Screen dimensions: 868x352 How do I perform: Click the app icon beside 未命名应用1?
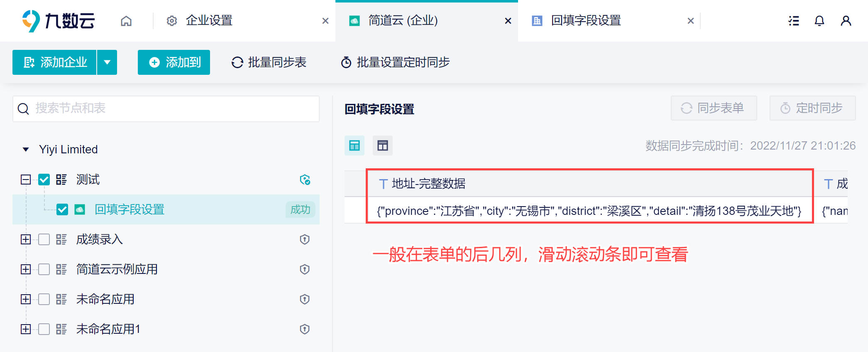point(61,329)
